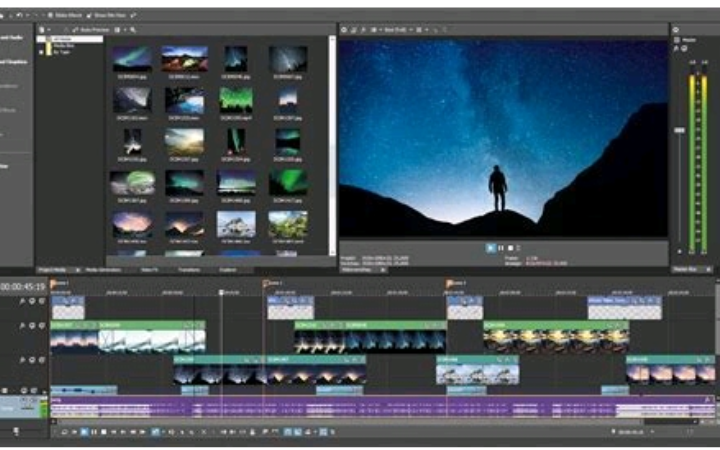Click the Master FX icon in Master Bus

pyautogui.click(x=676, y=48)
